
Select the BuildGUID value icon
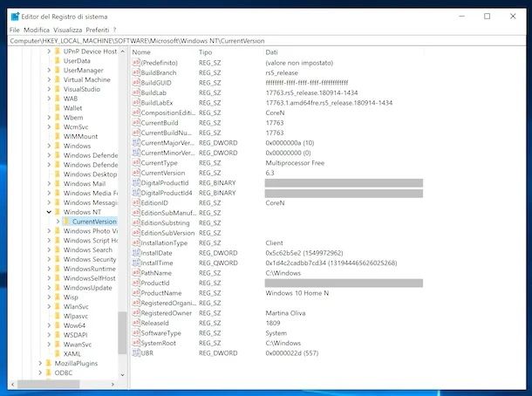[x=136, y=83]
